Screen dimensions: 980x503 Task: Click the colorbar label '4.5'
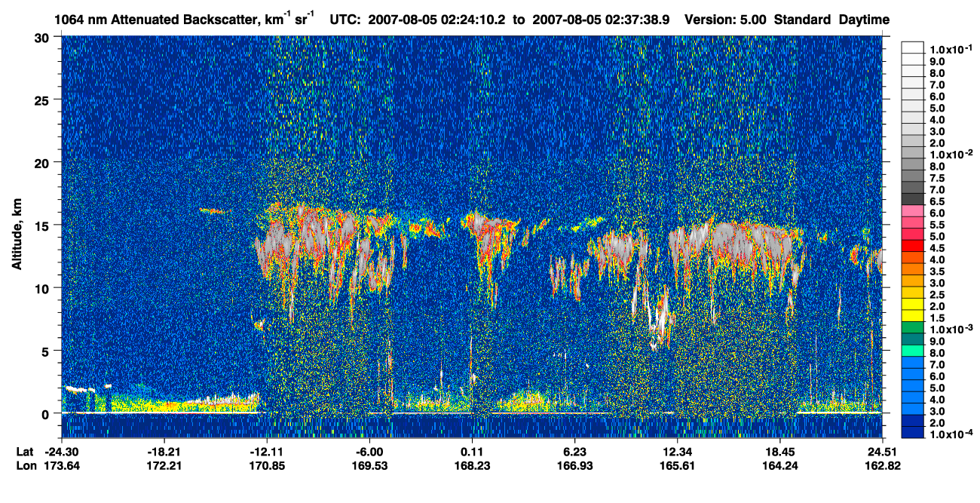pos(937,249)
